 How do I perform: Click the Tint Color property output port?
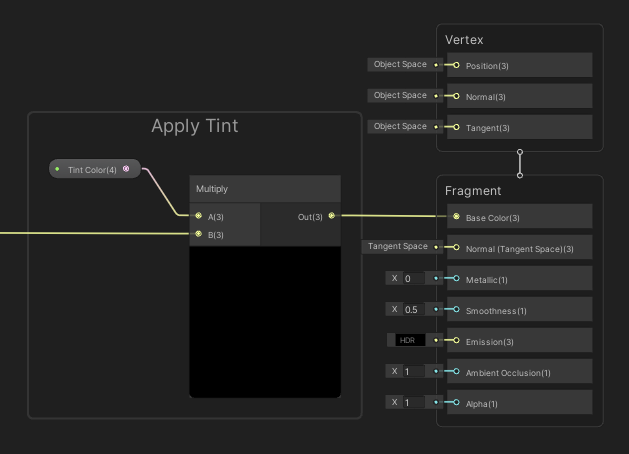tap(126, 169)
